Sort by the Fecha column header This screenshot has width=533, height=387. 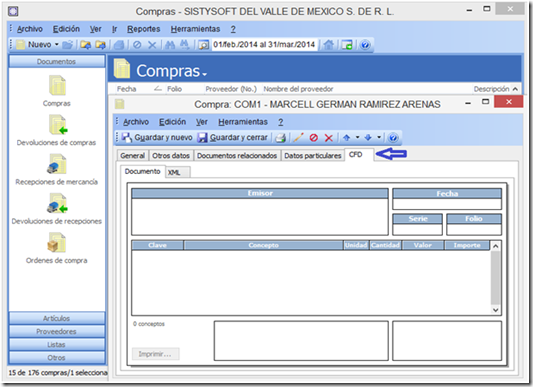click(126, 89)
